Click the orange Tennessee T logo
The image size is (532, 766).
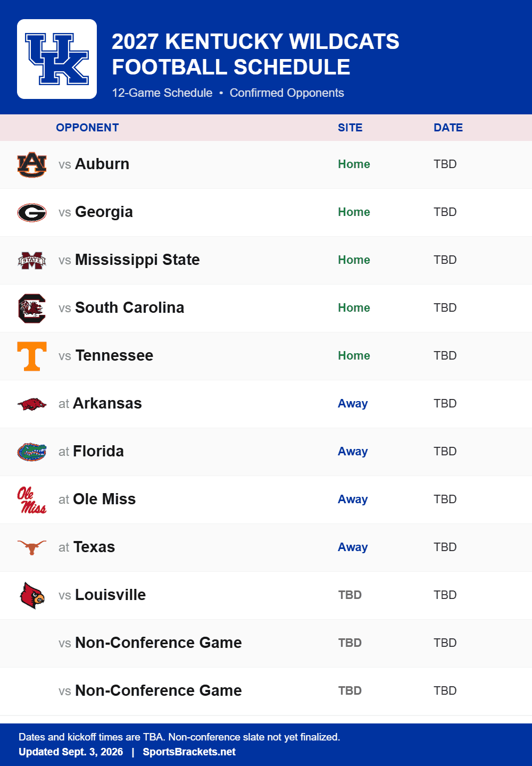pyautogui.click(x=32, y=356)
